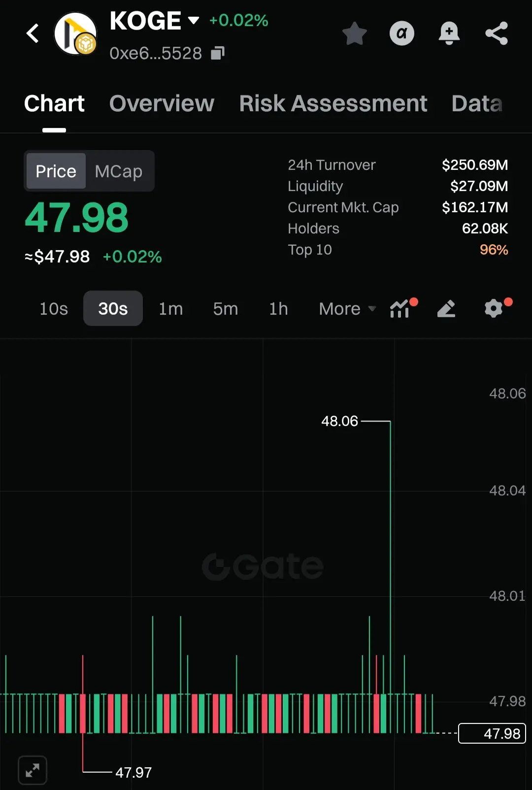Tap the Holders value 62.08K
Image resolution: width=532 pixels, height=790 pixels.
click(485, 228)
